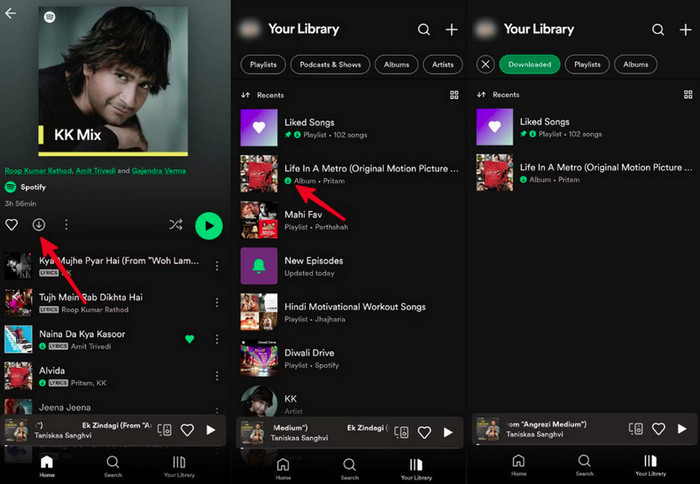Open the three-dot menu beside the download icon

[66, 225]
